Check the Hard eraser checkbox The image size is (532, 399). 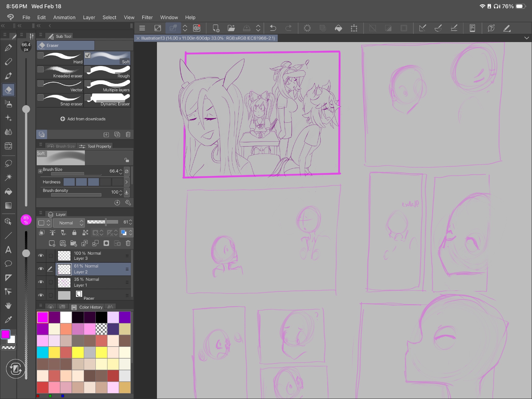click(x=40, y=55)
